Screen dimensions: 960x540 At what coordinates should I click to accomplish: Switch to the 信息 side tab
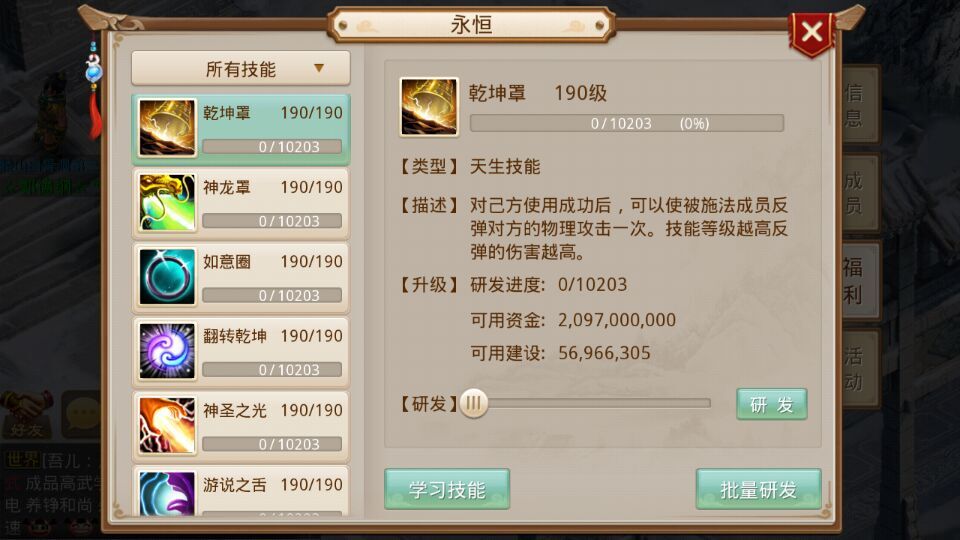pyautogui.click(x=855, y=105)
